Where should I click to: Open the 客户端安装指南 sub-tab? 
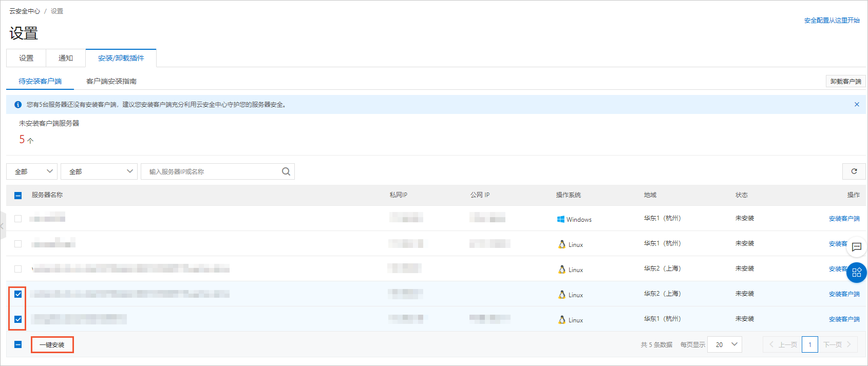[x=111, y=81]
